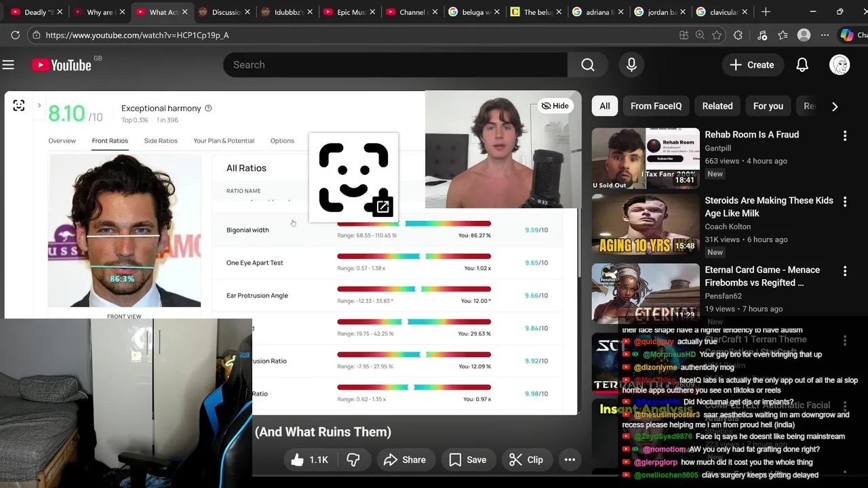Open Edge settings and more menu
868x488 pixels.
tap(825, 35)
